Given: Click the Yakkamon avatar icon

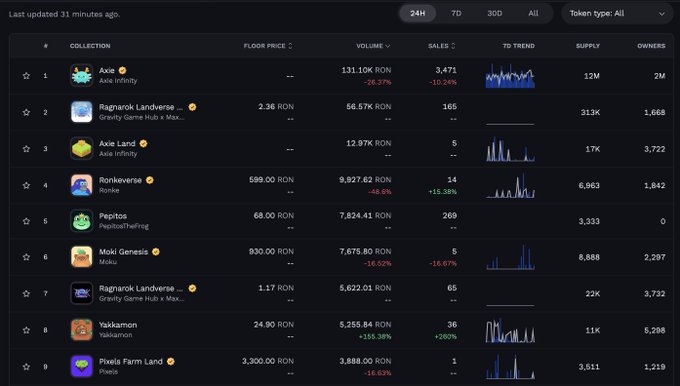Looking at the screenshot, I should click(x=82, y=330).
